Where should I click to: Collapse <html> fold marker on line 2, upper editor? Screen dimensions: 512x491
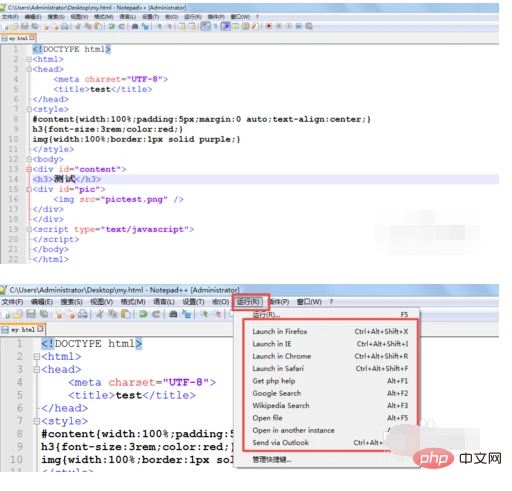29,59
